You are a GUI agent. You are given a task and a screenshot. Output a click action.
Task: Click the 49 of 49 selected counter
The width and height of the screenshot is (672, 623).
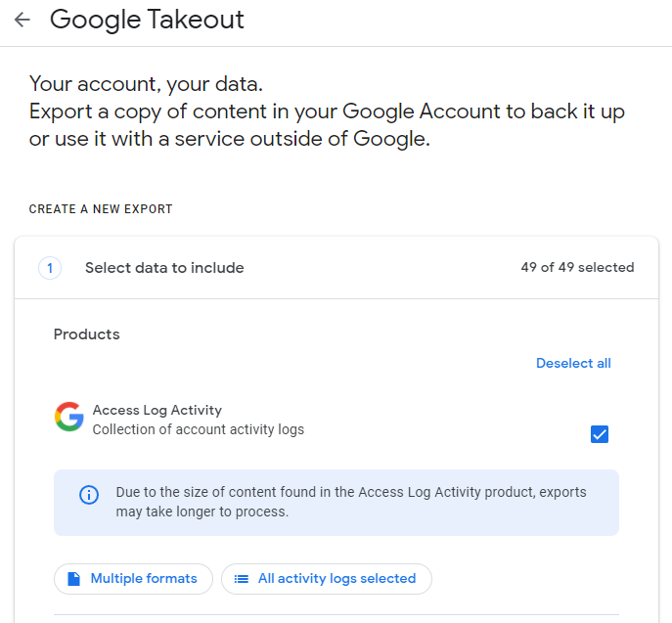click(x=577, y=267)
